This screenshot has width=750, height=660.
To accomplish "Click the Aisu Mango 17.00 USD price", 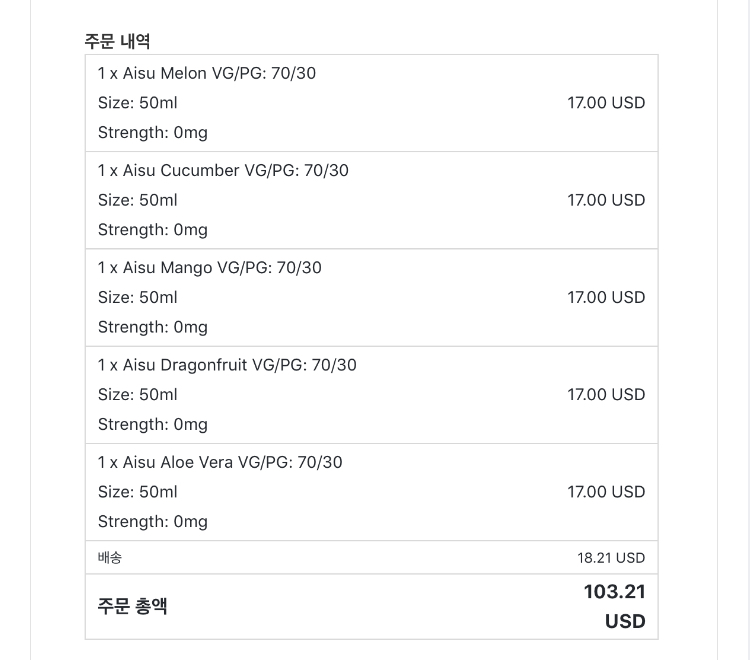I will tap(606, 297).
